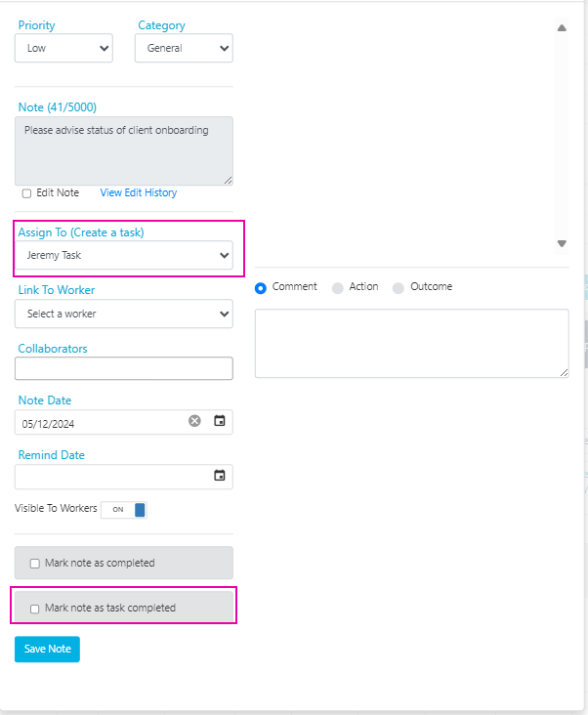
Task: Open the Remind Date calendar picker icon
Action: point(220,476)
